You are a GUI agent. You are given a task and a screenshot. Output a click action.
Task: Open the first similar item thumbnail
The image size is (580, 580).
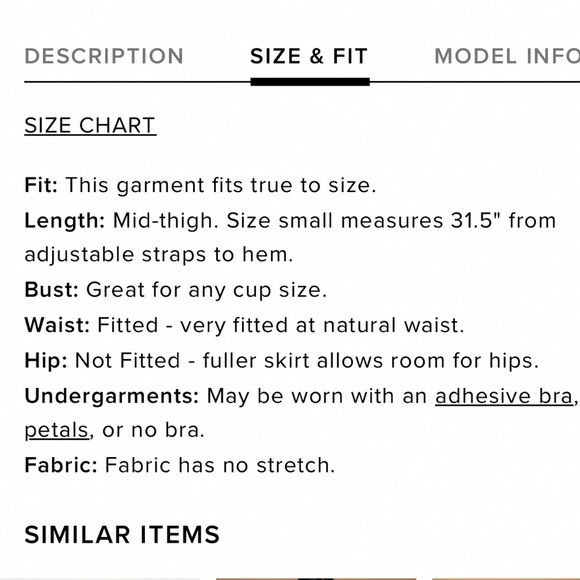100,579
